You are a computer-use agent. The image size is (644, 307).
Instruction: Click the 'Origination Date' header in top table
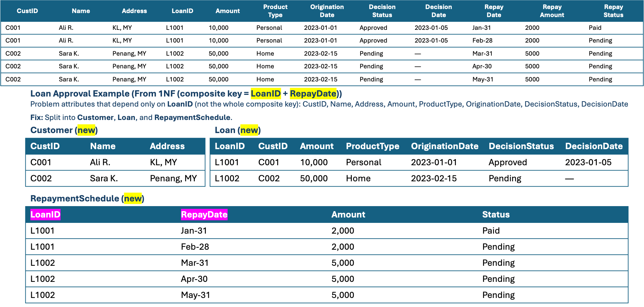[x=327, y=11]
